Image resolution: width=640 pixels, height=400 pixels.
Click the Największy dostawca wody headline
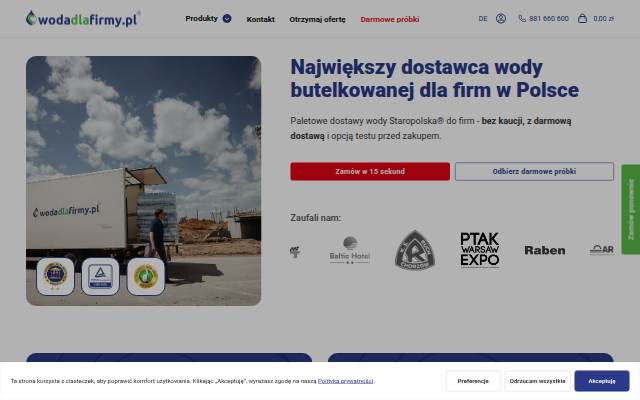point(434,78)
